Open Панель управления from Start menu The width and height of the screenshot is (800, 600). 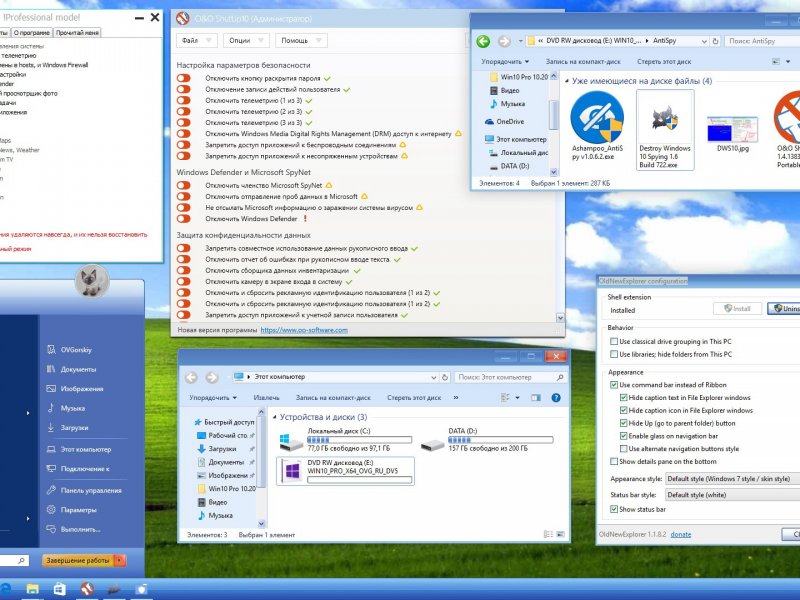click(84, 490)
